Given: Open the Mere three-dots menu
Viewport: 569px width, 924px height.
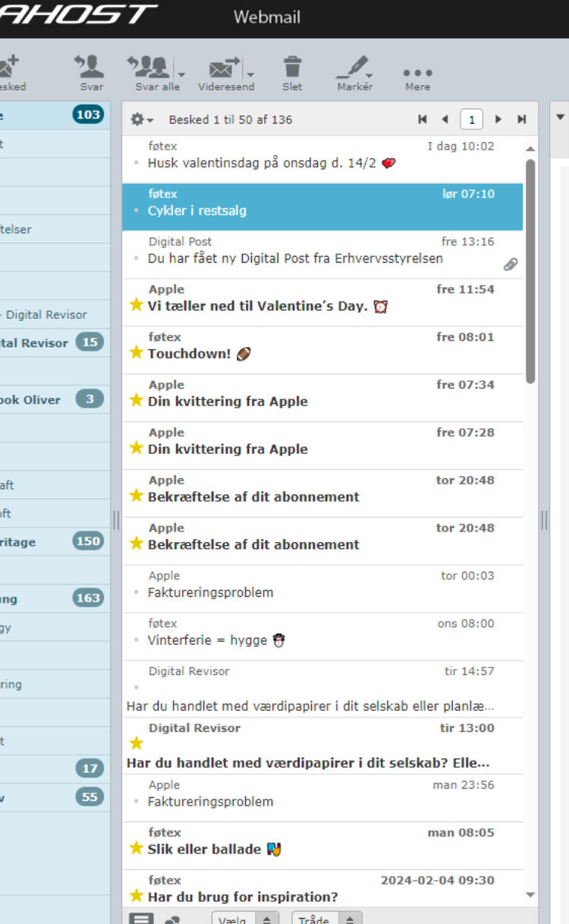Looking at the screenshot, I should click(417, 73).
